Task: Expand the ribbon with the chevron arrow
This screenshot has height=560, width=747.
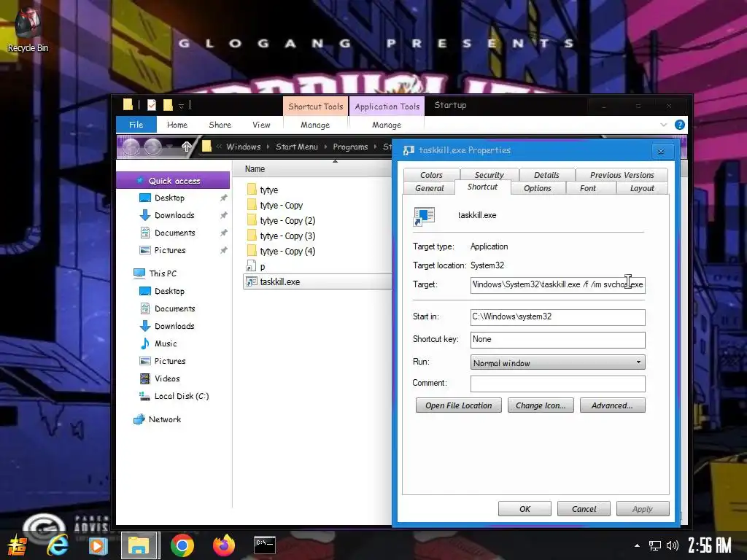Action: (x=664, y=125)
